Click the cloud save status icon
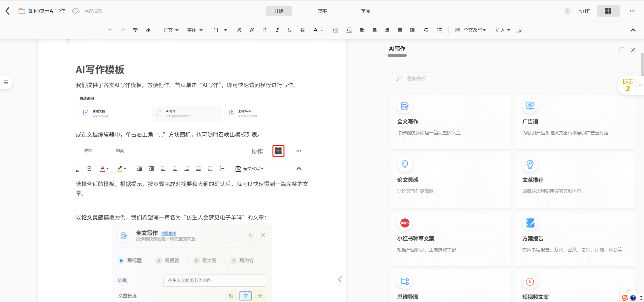644x302 pixels. [76, 11]
